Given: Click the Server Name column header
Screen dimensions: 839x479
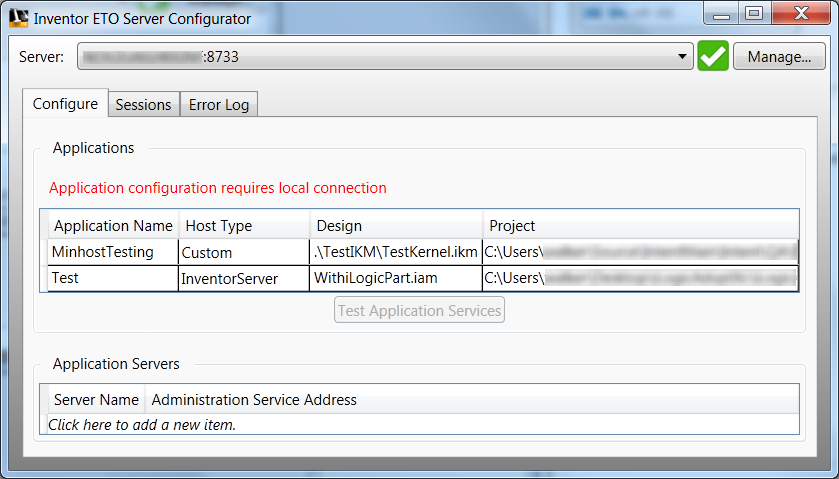Looking at the screenshot, I should click(x=96, y=400).
